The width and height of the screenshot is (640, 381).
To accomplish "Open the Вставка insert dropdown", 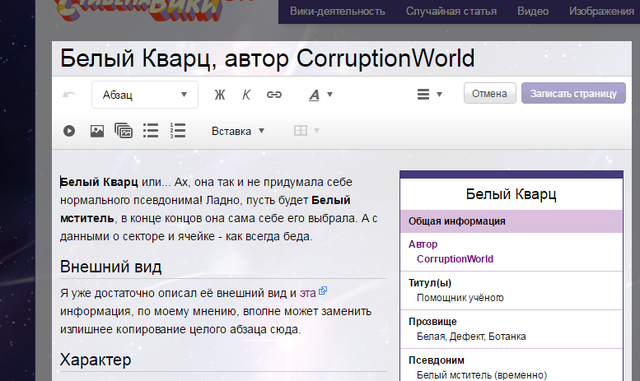I will (x=238, y=131).
